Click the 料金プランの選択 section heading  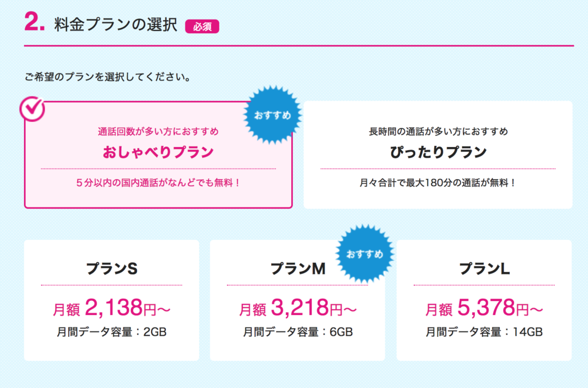[x=115, y=25]
